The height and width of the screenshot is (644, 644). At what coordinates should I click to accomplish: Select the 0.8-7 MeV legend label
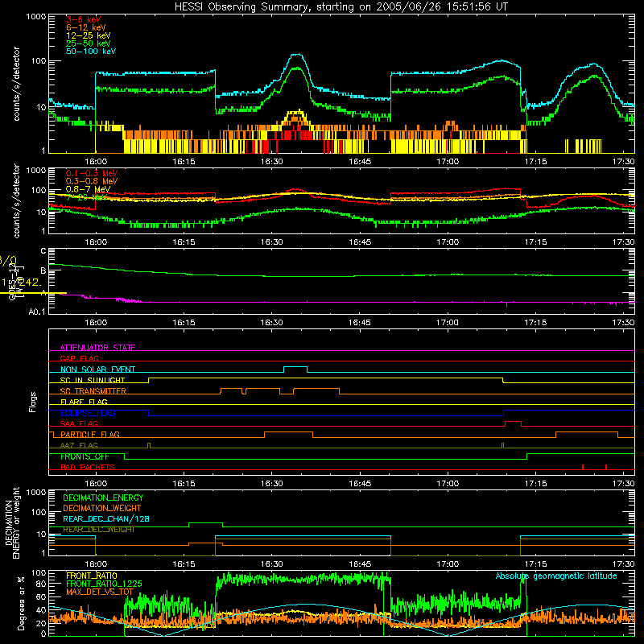pyautogui.click(x=88, y=189)
